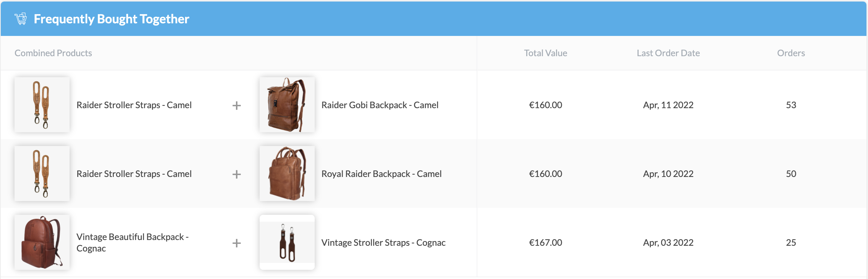Click the "Frequently Bought Together" panel title
Image resolution: width=868 pixels, height=279 pixels.
[x=111, y=19]
